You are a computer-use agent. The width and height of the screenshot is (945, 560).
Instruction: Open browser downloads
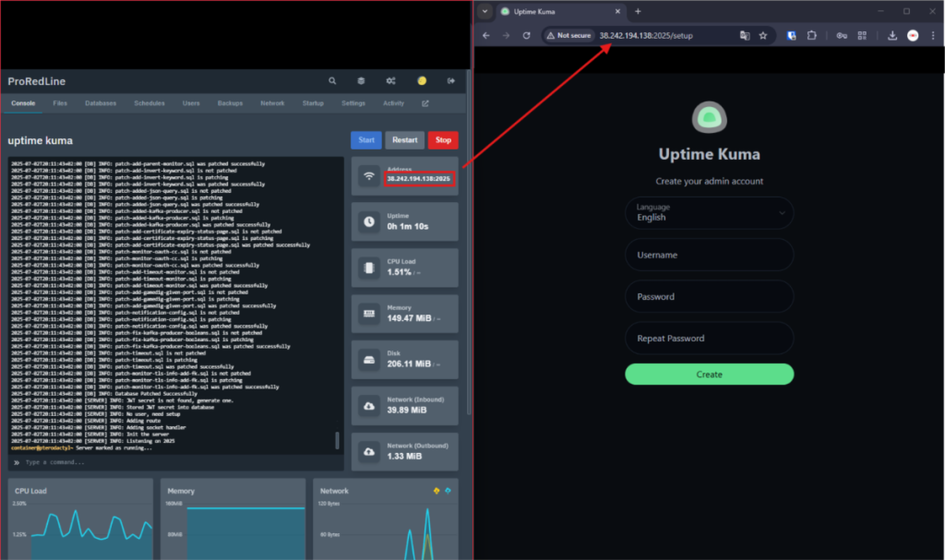pyautogui.click(x=892, y=36)
